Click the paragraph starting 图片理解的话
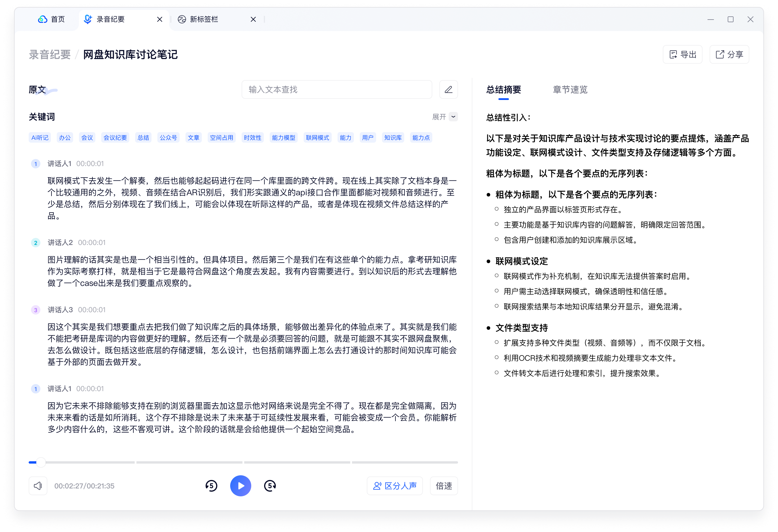The height and width of the screenshot is (532, 778). [x=252, y=271]
